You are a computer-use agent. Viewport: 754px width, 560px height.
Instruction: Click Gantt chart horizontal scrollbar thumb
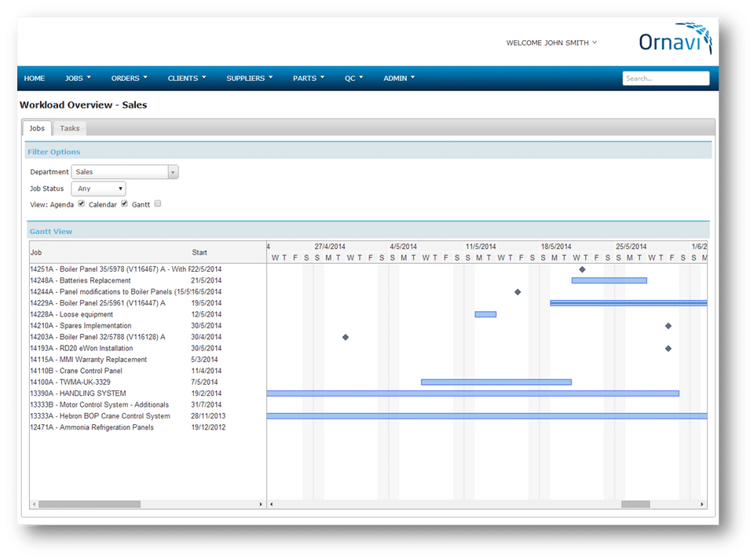[x=635, y=504]
